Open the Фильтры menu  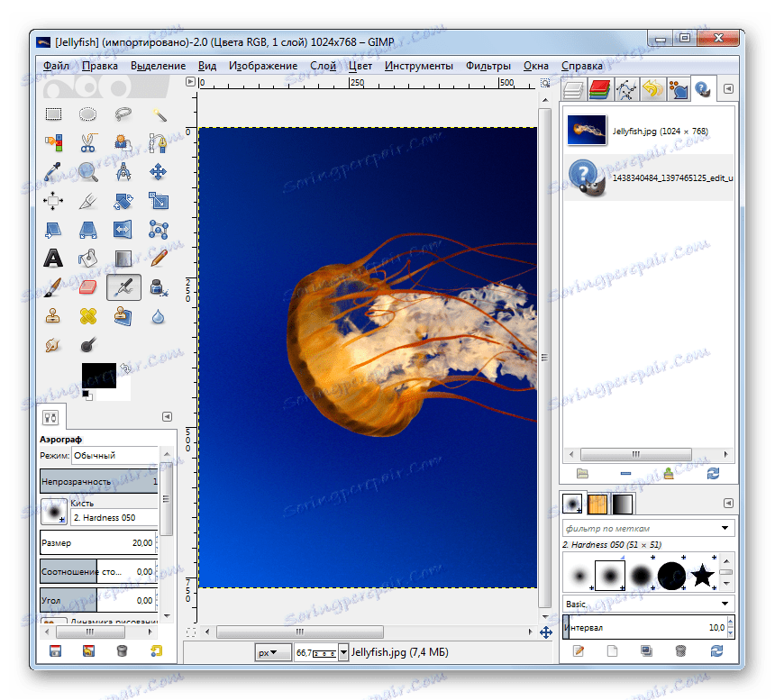coord(488,66)
